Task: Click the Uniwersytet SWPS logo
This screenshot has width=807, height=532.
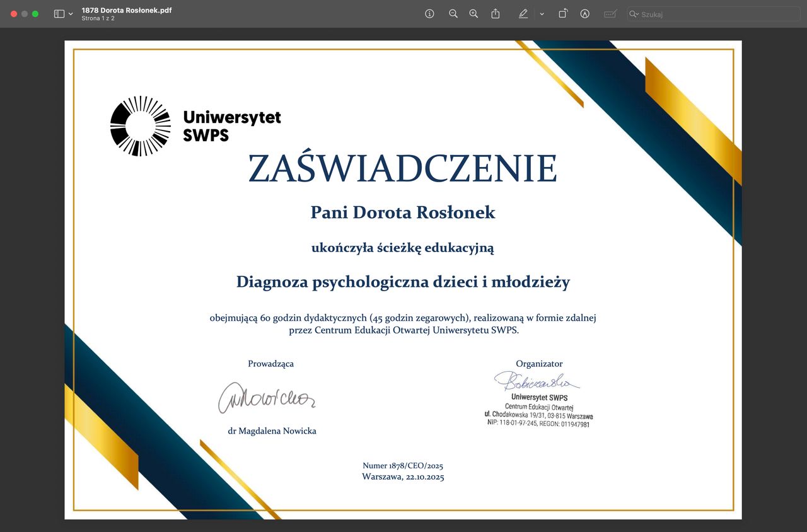Action: click(195, 126)
